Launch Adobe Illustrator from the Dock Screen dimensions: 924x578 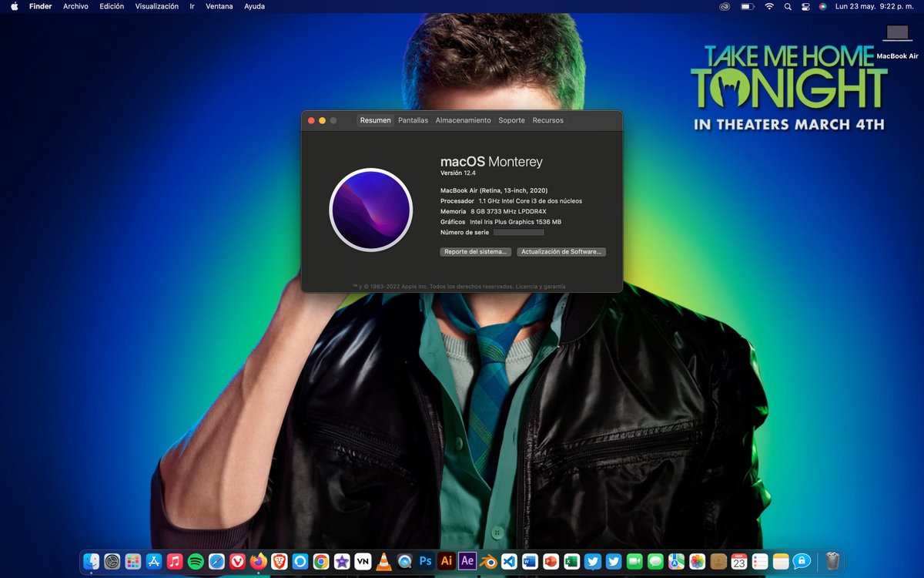click(x=446, y=560)
